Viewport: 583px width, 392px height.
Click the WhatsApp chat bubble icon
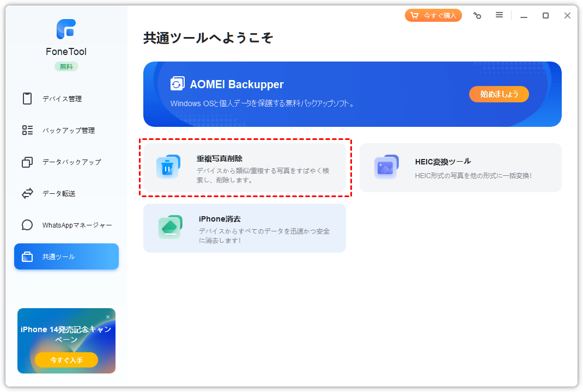pyautogui.click(x=27, y=225)
